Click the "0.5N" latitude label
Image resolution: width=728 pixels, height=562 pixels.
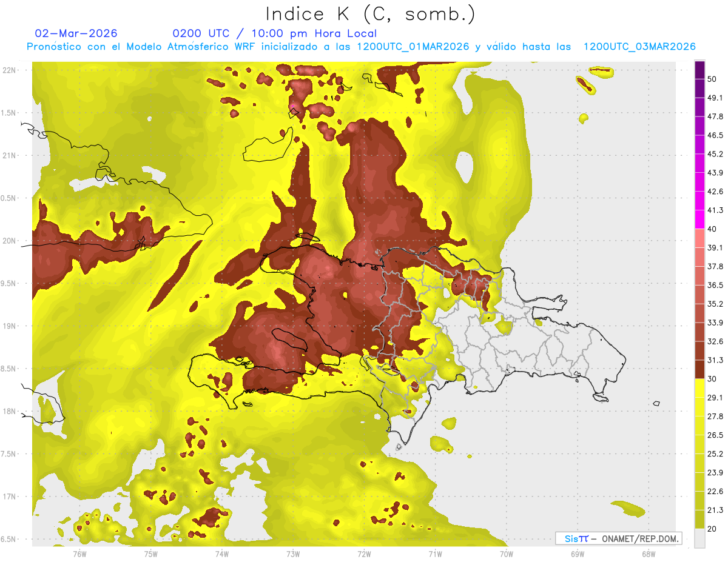pyautogui.click(x=9, y=198)
